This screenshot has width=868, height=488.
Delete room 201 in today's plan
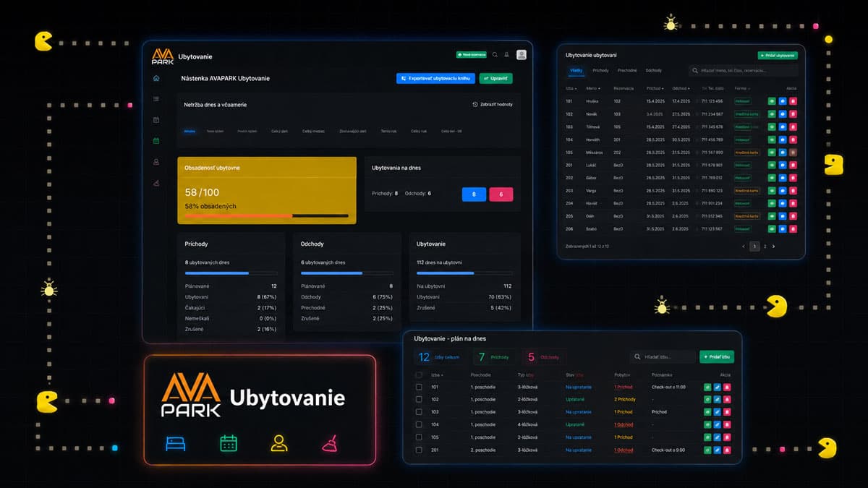(728, 450)
